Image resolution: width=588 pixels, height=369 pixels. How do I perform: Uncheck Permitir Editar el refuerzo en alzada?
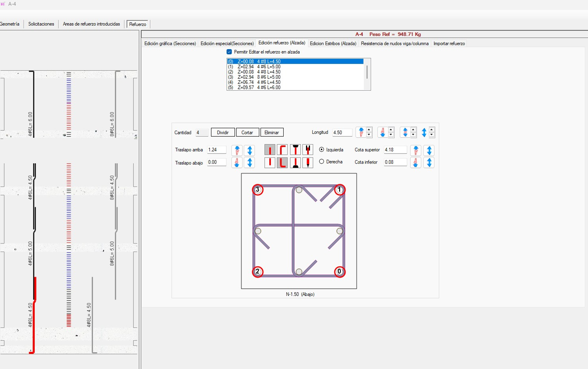click(x=229, y=52)
